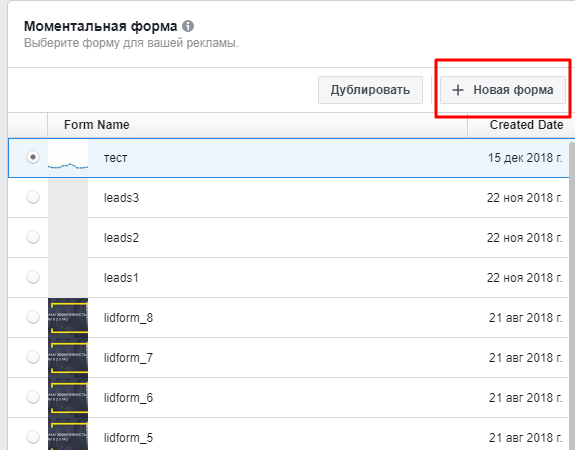Select the lidform_8 radio button
This screenshot has width=575, height=450.
coord(33,317)
